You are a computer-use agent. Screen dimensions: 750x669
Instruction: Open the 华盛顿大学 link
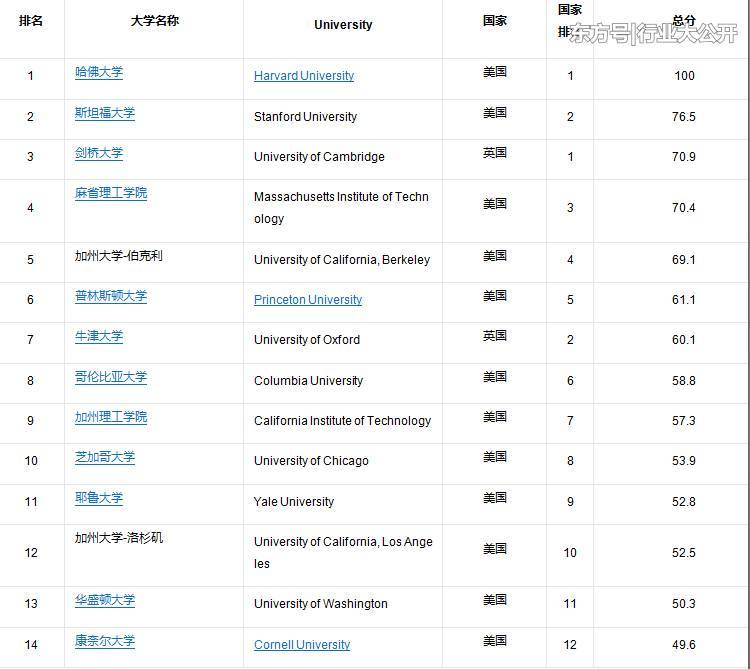(105, 600)
